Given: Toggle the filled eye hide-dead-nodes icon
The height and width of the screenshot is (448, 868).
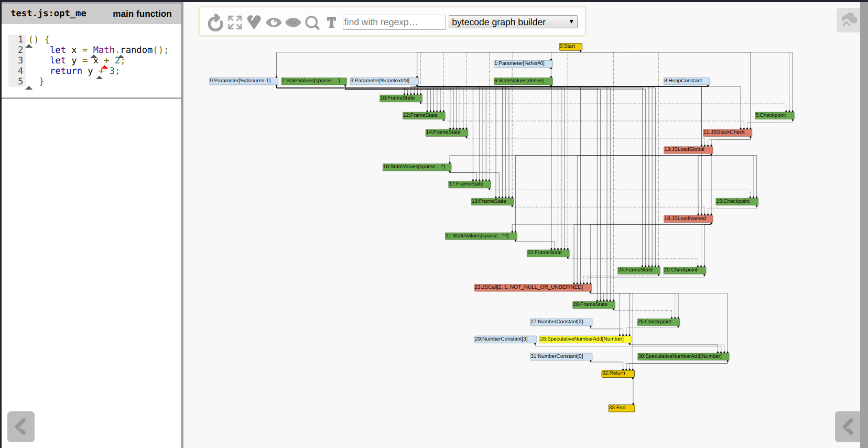Looking at the screenshot, I should pyautogui.click(x=293, y=22).
